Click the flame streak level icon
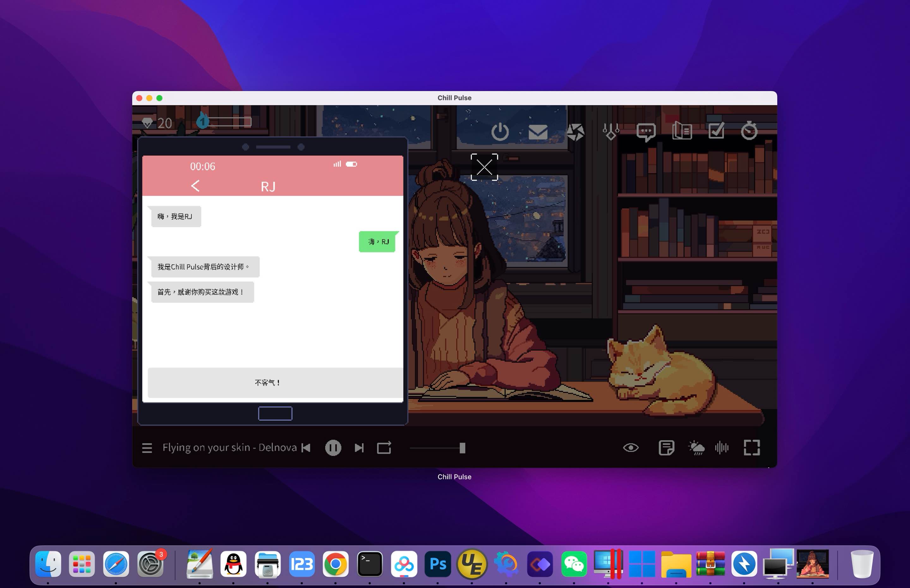Screen dimensions: 910x588 pyautogui.click(x=203, y=121)
